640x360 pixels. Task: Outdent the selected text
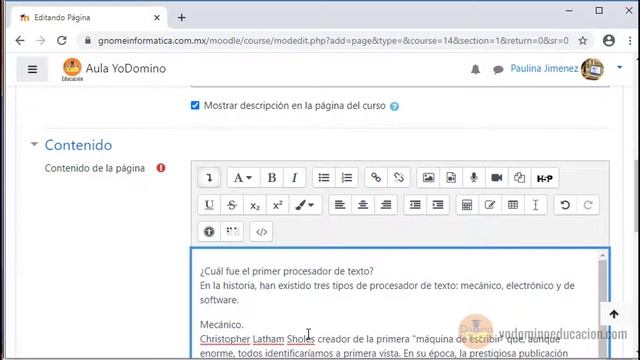point(415,204)
